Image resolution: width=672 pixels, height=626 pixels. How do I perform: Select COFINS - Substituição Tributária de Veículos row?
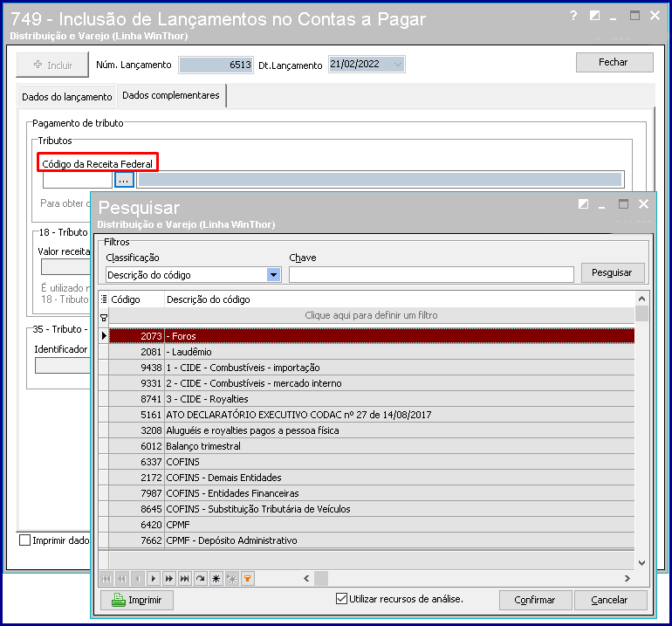[x=372, y=509]
